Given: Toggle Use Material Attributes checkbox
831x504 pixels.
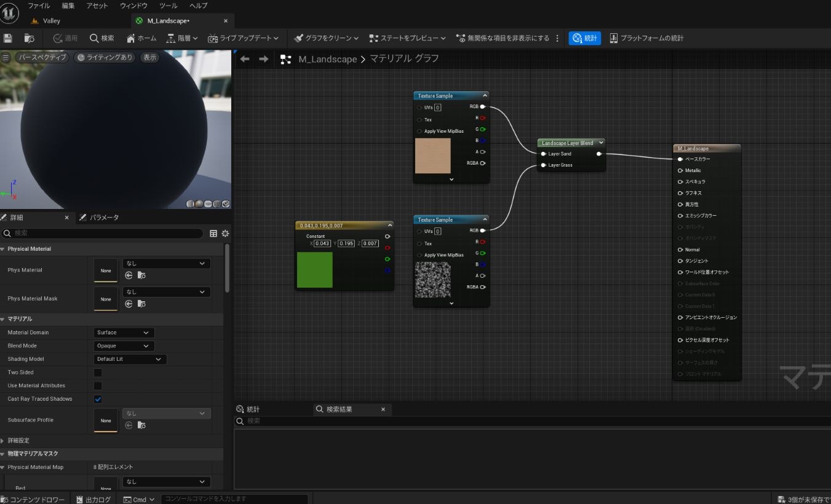Looking at the screenshot, I should coord(98,386).
